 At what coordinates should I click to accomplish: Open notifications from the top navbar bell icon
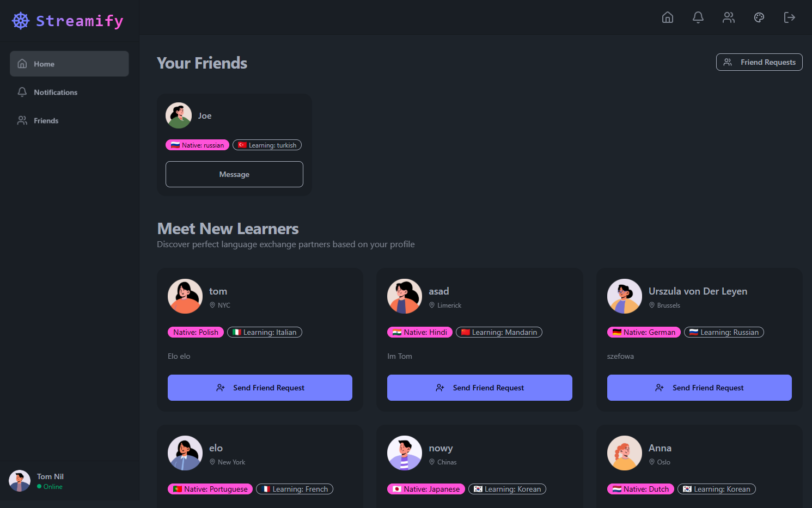[698, 17]
